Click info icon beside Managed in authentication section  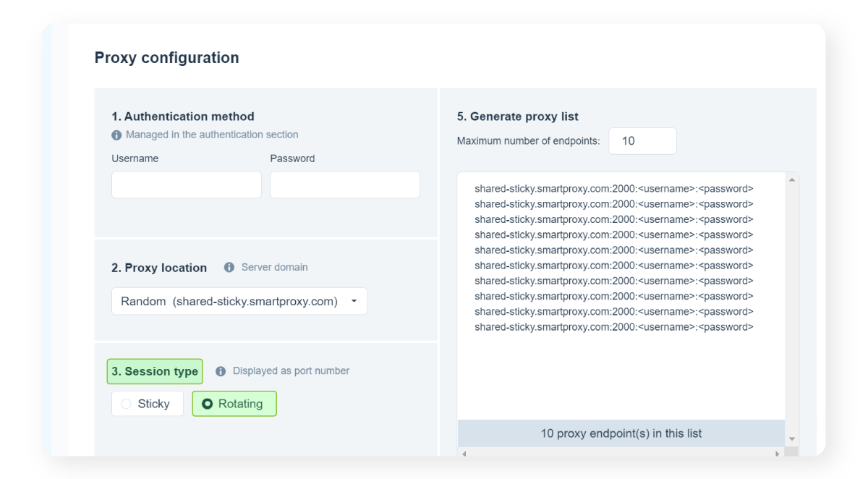coord(116,135)
